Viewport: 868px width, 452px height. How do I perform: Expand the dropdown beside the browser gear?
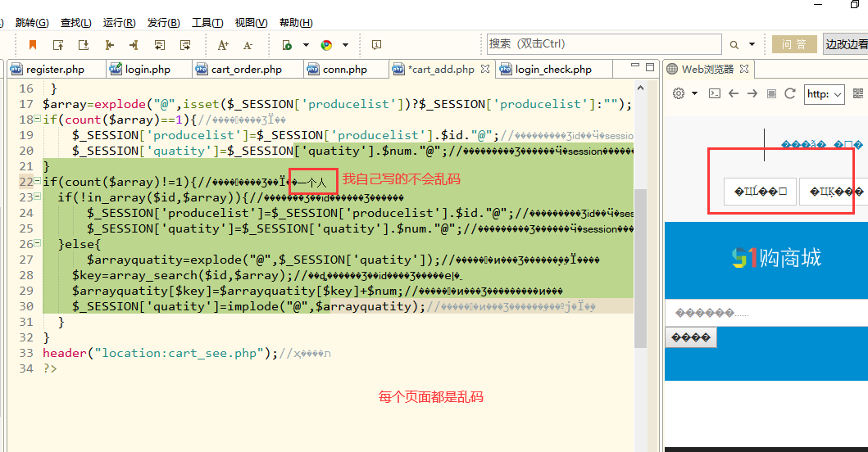pos(694,93)
